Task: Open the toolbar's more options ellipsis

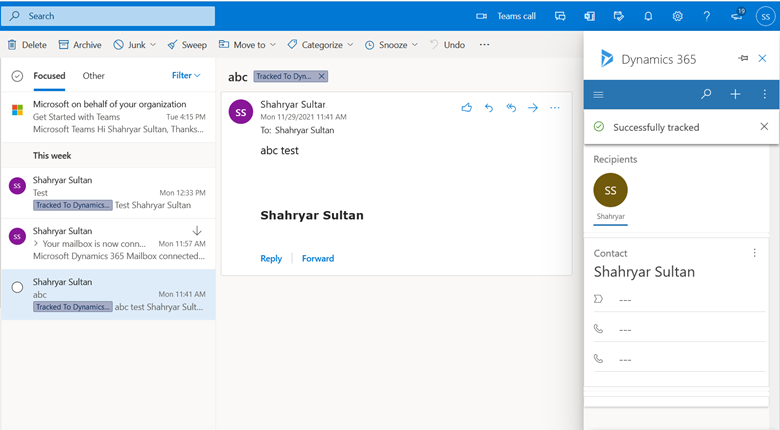Action: click(x=485, y=44)
